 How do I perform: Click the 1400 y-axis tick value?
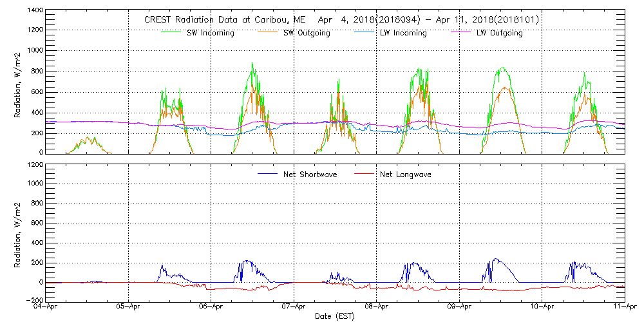[x=35, y=12]
